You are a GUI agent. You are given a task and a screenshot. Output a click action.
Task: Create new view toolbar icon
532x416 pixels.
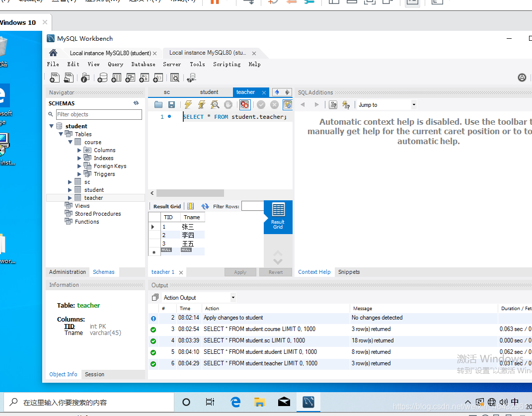click(130, 78)
